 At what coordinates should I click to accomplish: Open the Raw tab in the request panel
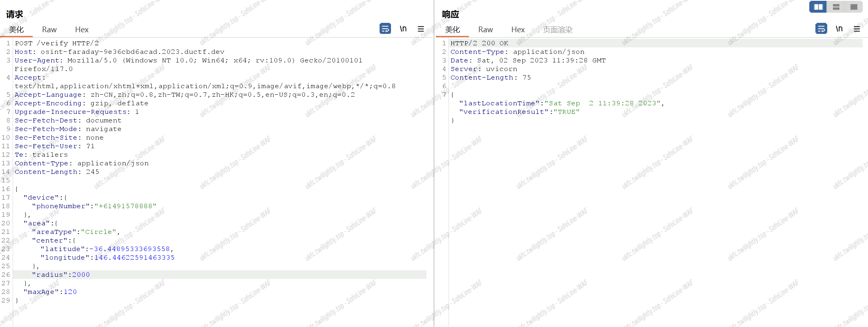(x=49, y=29)
